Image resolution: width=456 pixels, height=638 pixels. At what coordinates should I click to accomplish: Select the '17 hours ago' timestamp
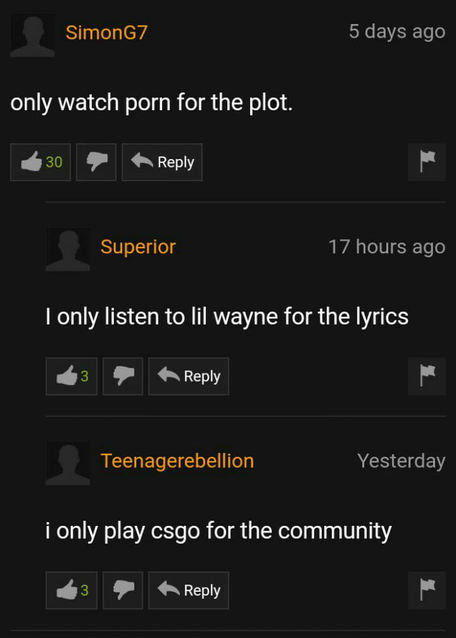click(387, 247)
